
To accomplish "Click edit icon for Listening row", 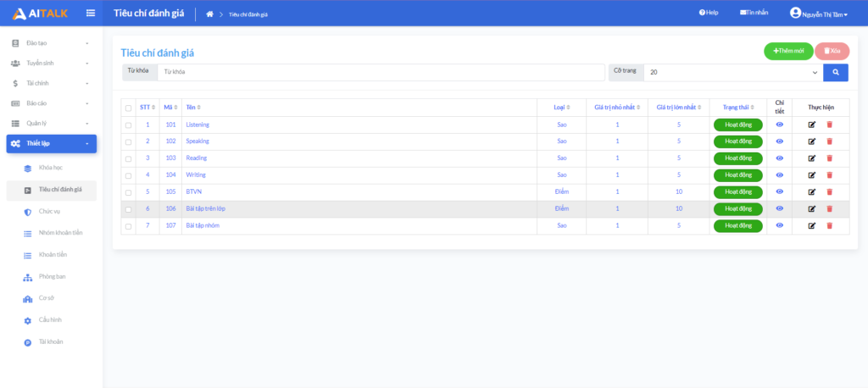I will pyautogui.click(x=811, y=125).
